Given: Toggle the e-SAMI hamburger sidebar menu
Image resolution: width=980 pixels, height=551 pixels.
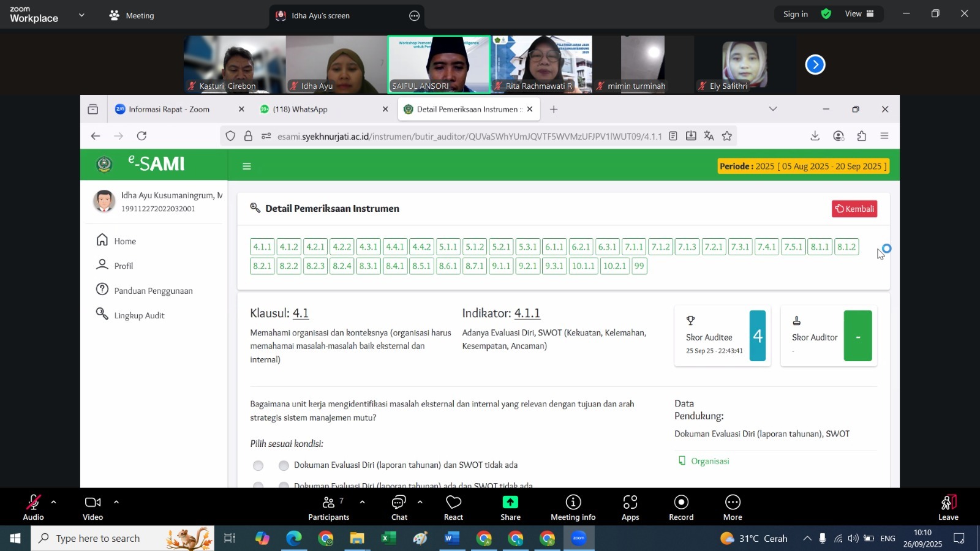Looking at the screenshot, I should pos(247,166).
